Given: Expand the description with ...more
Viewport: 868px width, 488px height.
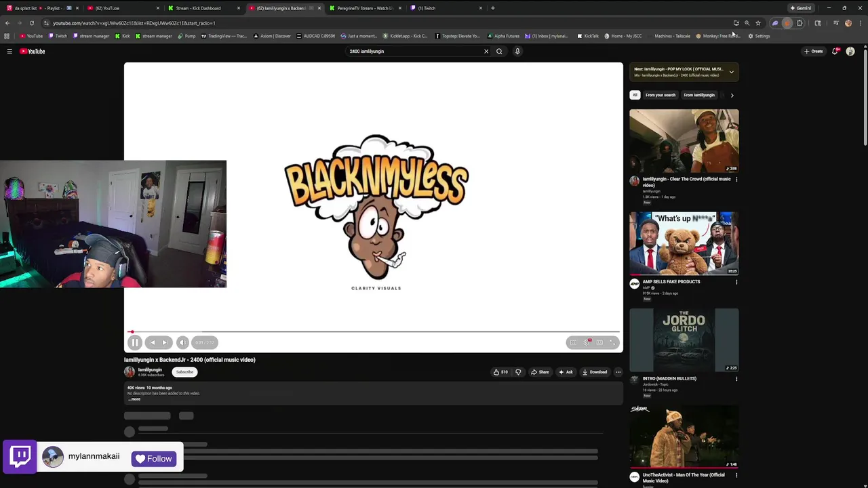Looking at the screenshot, I should [134, 399].
